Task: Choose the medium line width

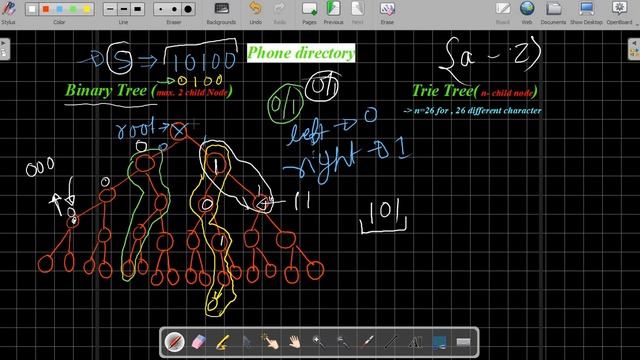Action: [x=124, y=9]
